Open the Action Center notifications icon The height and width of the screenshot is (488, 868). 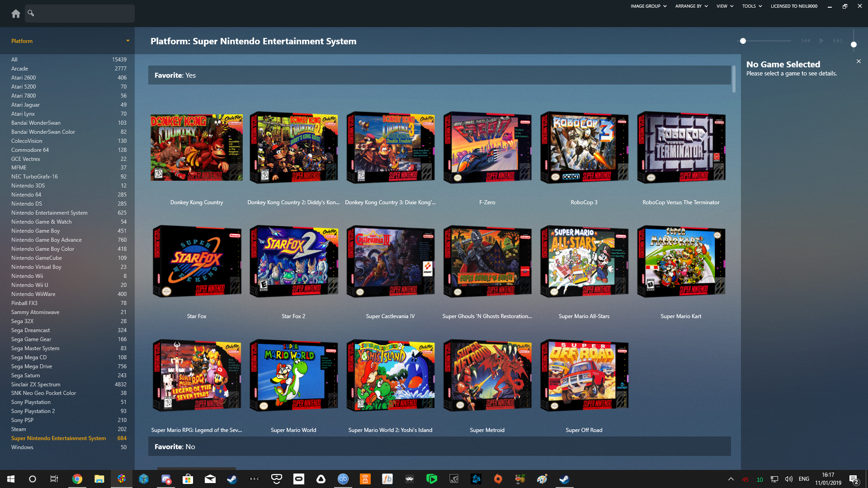tap(854, 479)
